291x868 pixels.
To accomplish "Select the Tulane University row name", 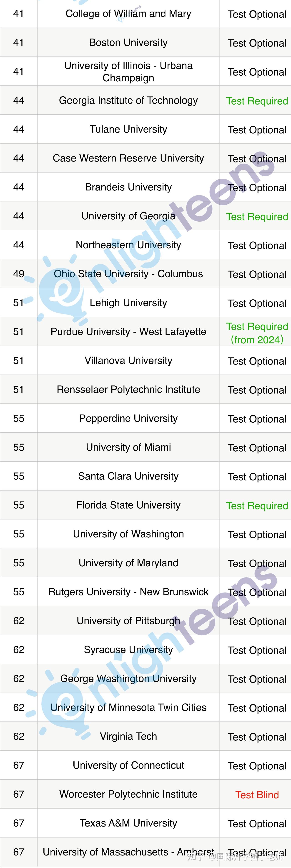I will click(128, 129).
